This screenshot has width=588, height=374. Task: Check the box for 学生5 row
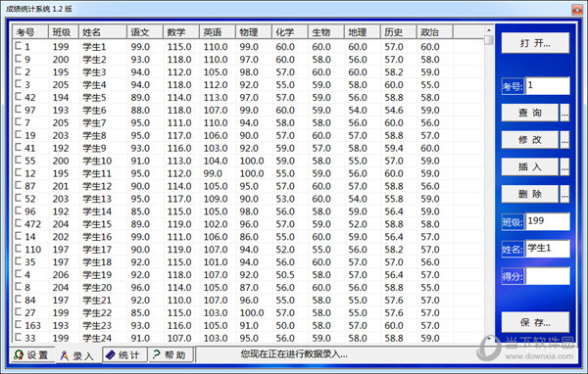[x=18, y=96]
